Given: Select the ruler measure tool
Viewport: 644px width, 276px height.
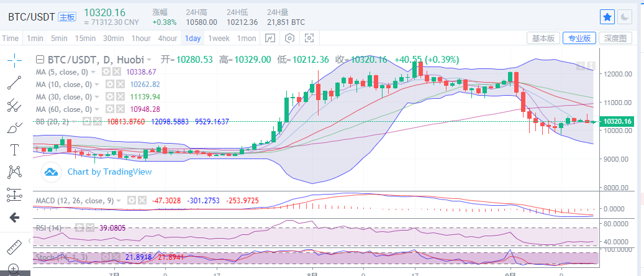Looking at the screenshot, I should click(14, 247).
